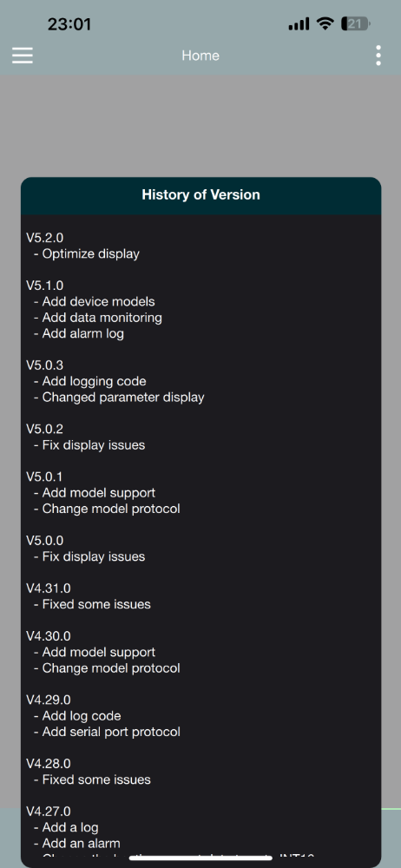Image resolution: width=401 pixels, height=868 pixels.
Task: Tap the History of Version dialog header
Action: [200, 195]
